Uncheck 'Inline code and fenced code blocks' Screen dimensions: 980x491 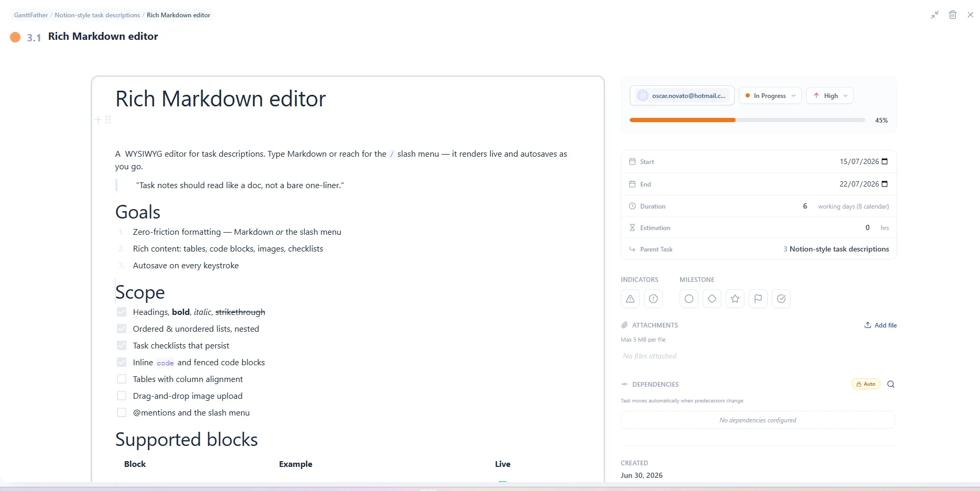tap(122, 362)
